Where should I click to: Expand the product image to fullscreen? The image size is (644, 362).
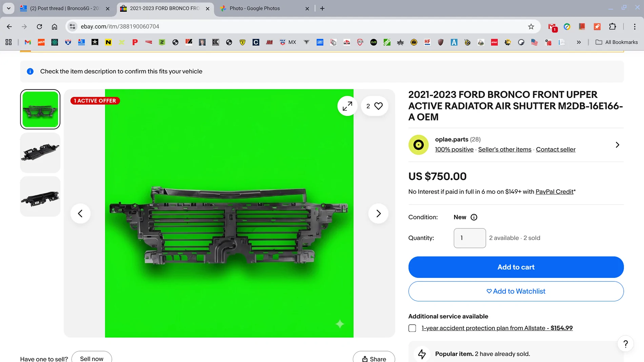[347, 106]
